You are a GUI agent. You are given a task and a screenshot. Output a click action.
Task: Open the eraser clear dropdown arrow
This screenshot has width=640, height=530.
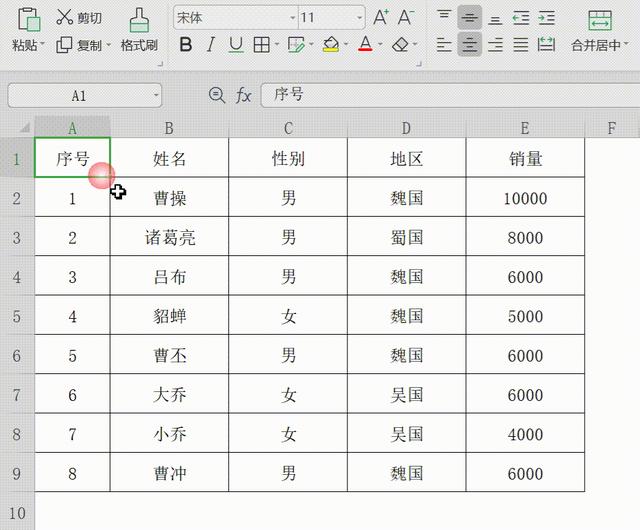[415, 44]
